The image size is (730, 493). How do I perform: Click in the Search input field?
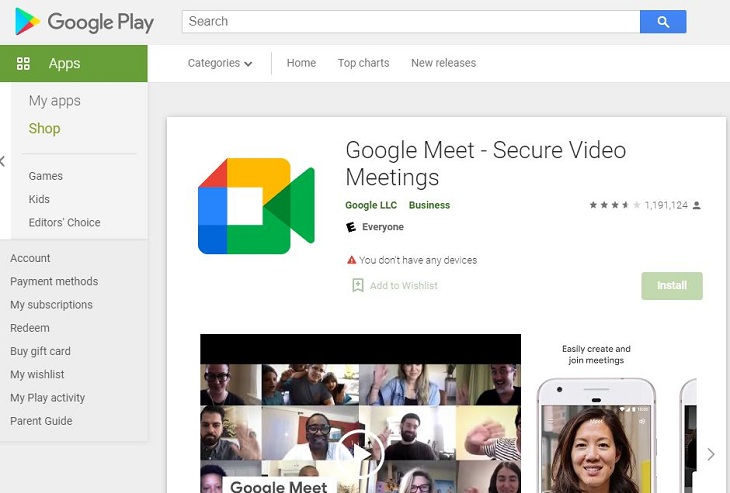click(x=410, y=21)
